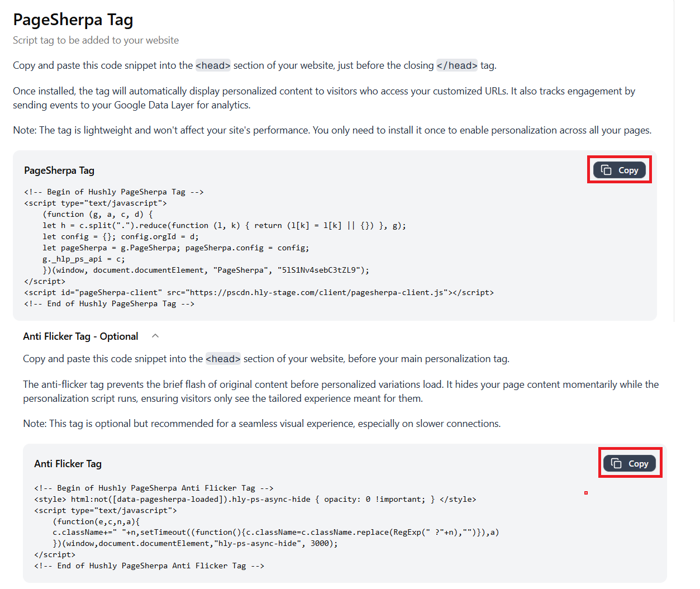Click the 'Anti Flicker Tag - Optional' heading

(x=80, y=336)
